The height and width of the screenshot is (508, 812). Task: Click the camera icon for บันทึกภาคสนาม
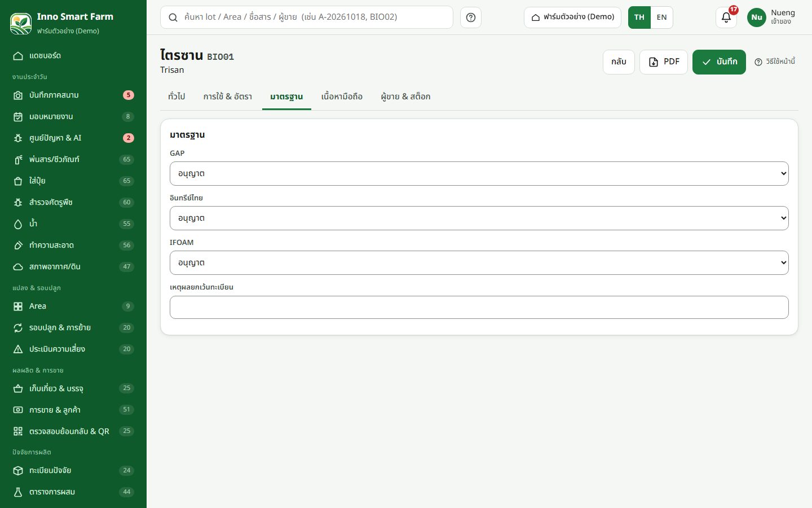(x=18, y=95)
